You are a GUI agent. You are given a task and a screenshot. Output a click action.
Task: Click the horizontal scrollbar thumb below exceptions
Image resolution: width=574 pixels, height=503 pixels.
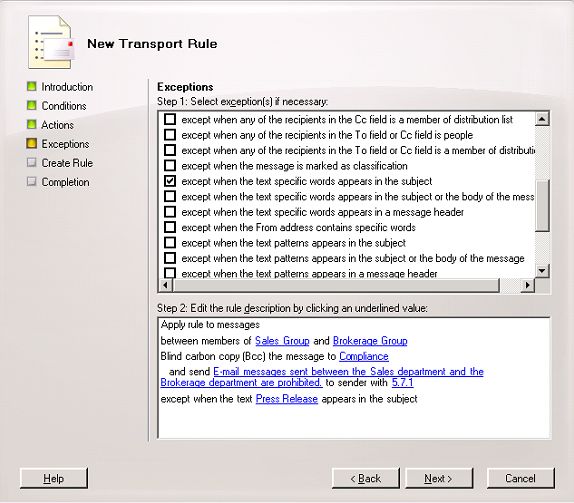(336, 285)
